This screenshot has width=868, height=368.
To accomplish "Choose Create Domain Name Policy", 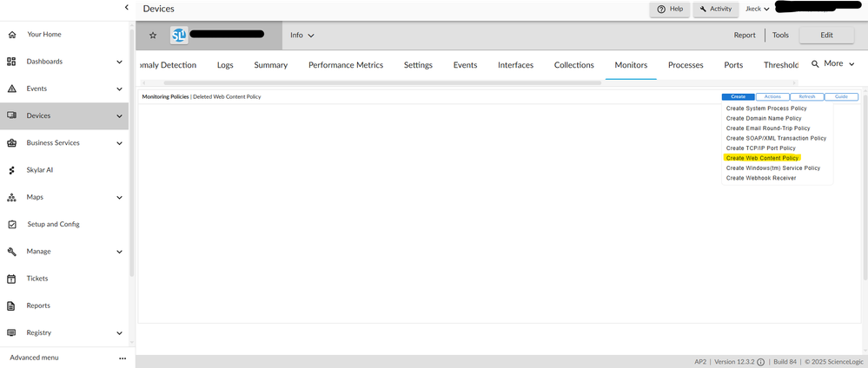I will click(764, 118).
